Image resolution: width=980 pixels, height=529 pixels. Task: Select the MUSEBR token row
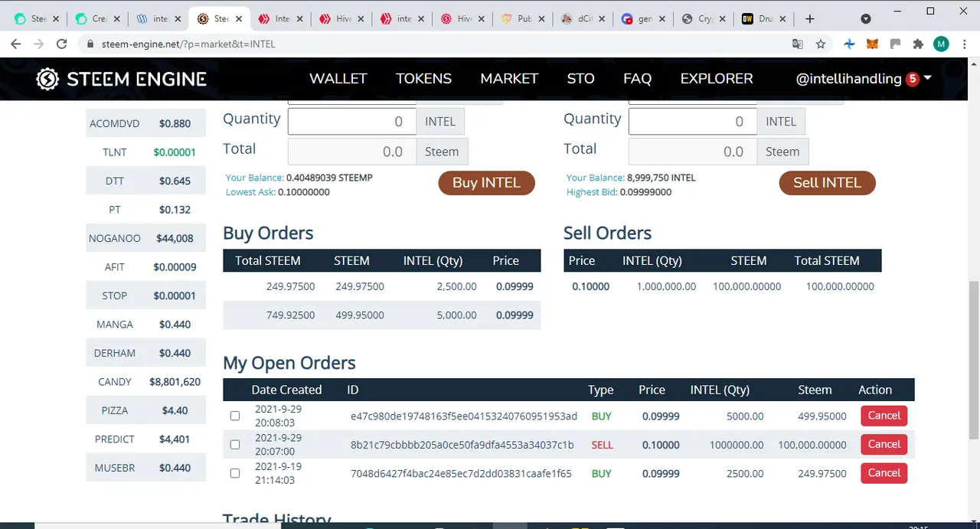click(x=145, y=468)
